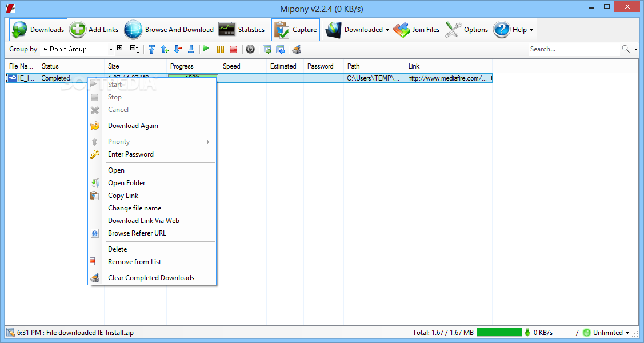
Task: Click the green download speed arrow icon
Action: pos(528,332)
